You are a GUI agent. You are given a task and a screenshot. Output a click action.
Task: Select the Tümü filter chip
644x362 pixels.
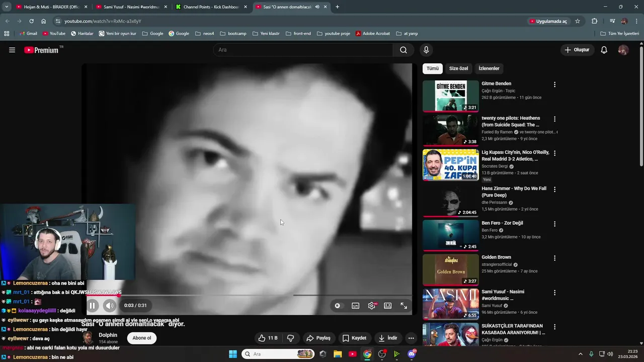coord(433,68)
